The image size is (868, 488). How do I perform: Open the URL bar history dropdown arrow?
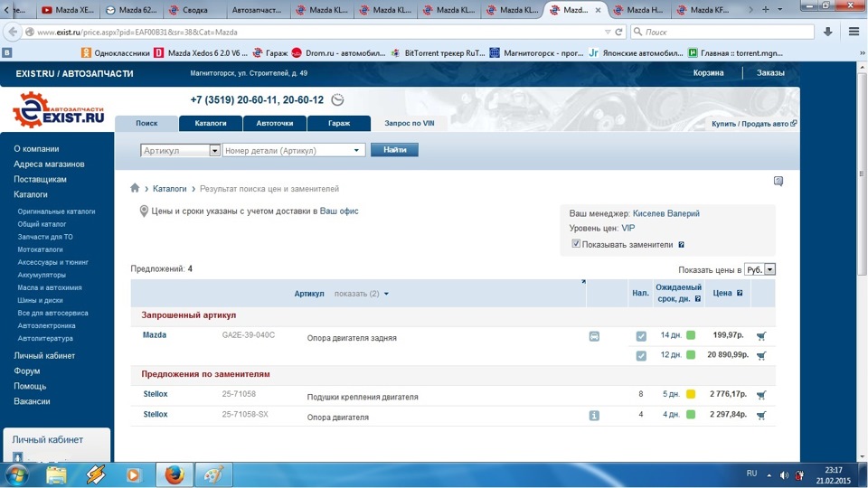608,33
